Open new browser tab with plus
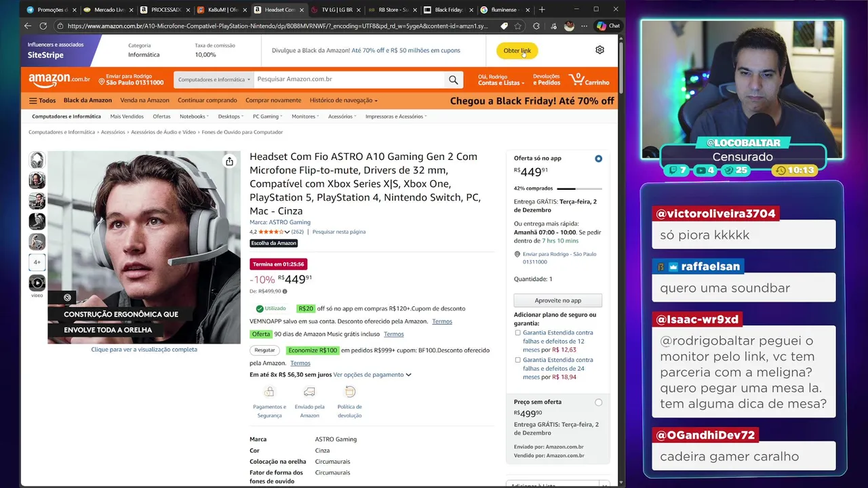868x488 pixels. pyautogui.click(x=541, y=9)
